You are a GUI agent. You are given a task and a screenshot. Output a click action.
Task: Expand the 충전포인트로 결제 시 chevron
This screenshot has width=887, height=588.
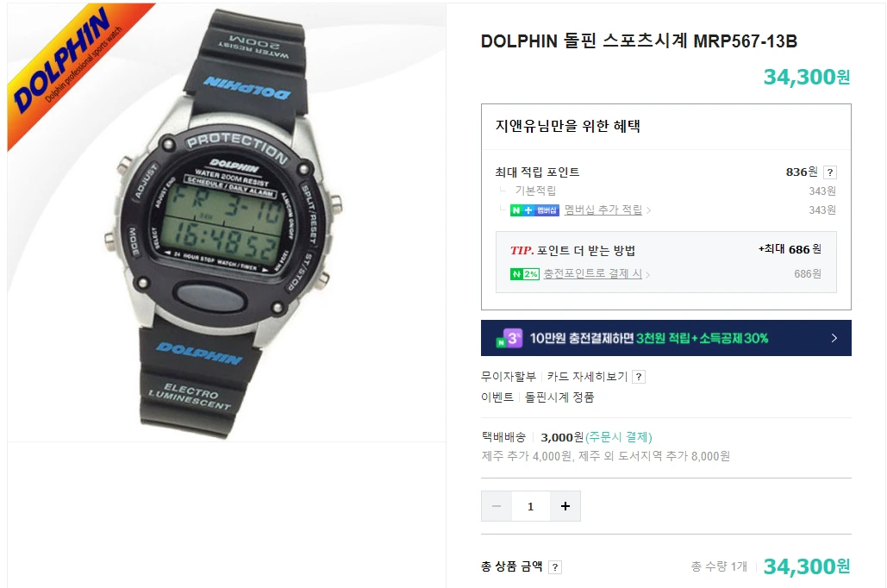point(647,274)
